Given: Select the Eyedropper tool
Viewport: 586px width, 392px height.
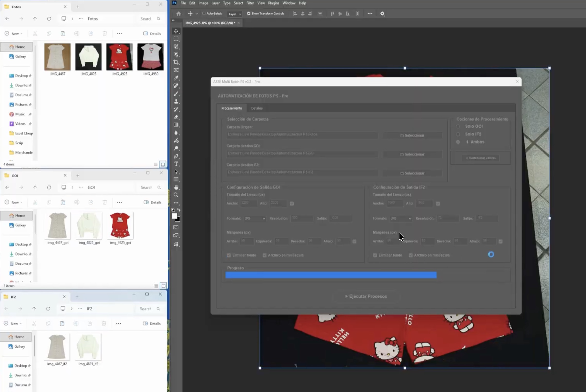Looking at the screenshot, I should click(176, 78).
